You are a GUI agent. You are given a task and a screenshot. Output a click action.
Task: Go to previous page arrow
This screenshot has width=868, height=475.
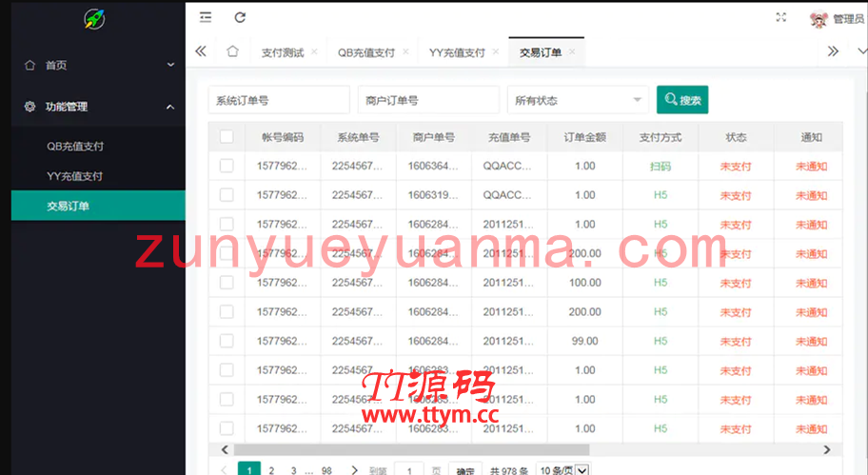coord(224,470)
